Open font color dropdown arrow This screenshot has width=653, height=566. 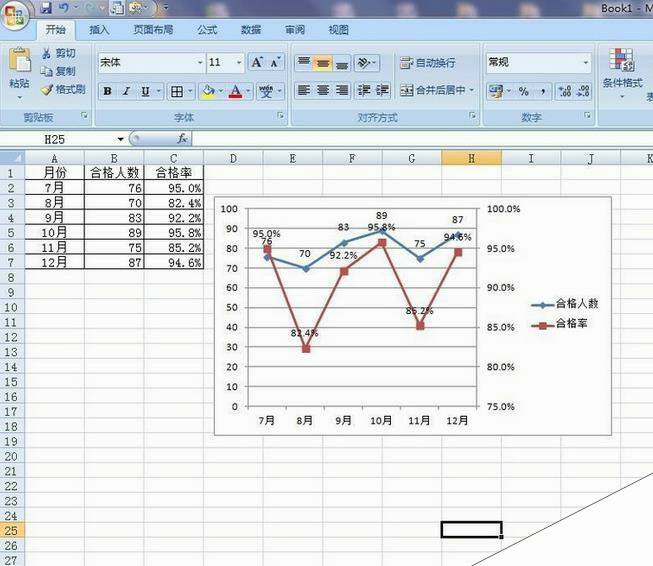click(x=248, y=91)
